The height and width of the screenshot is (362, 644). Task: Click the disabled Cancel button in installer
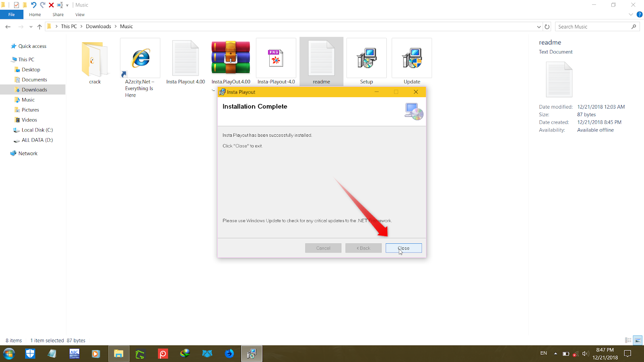pos(323,248)
